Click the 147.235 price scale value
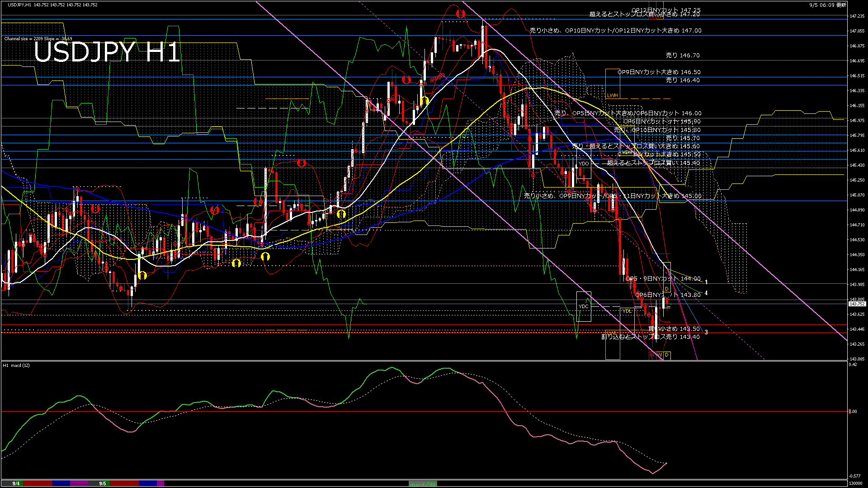This screenshot has height=488, width=868. pyautogui.click(x=857, y=16)
